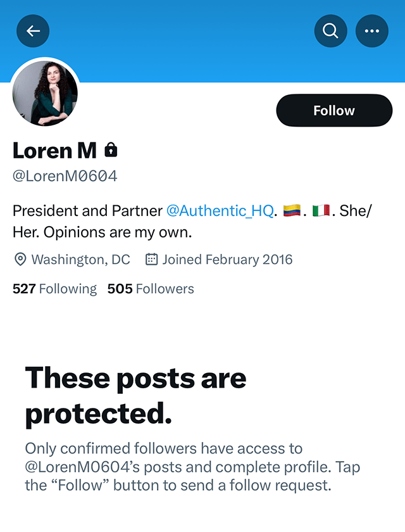Open the more options ellipsis icon
This screenshot has width=405, height=532.
372,30
